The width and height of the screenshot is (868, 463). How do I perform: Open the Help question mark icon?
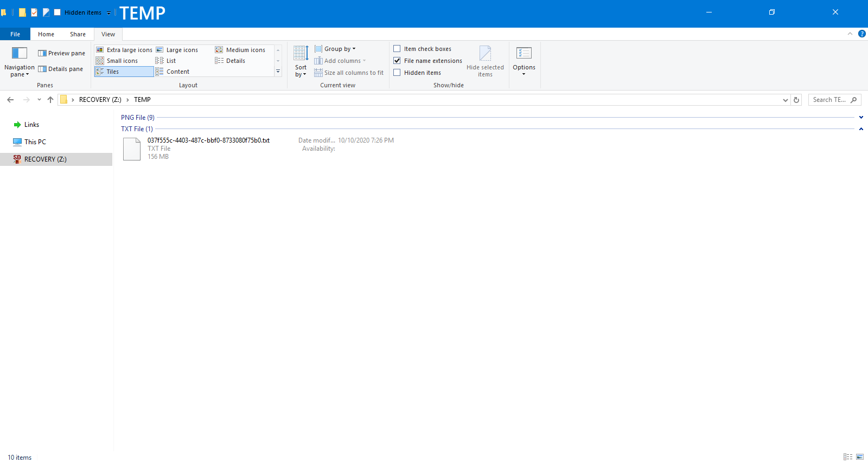tap(862, 34)
